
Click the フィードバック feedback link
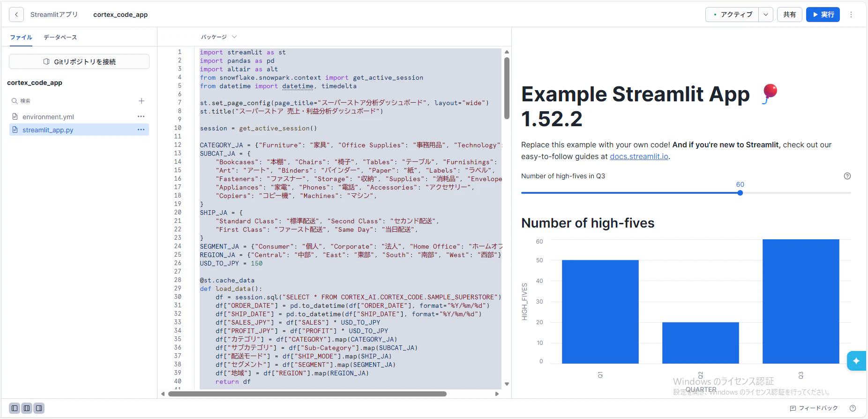point(814,408)
